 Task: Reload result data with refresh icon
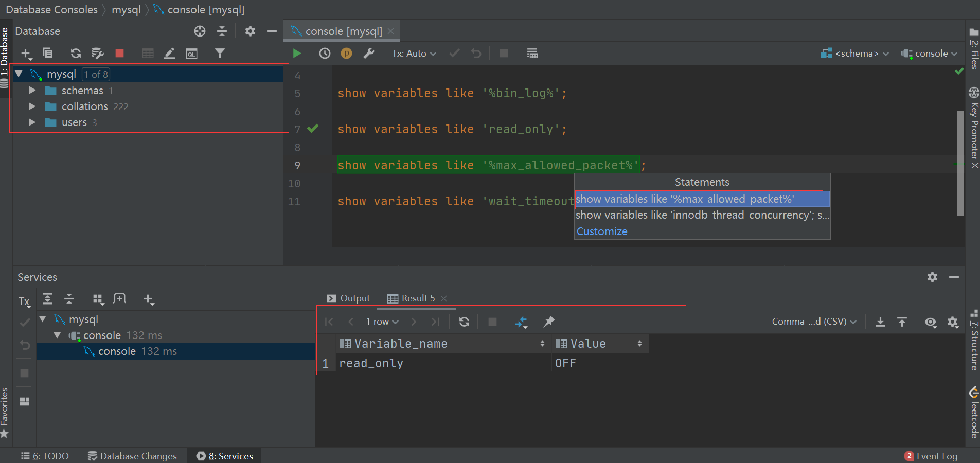[464, 322]
